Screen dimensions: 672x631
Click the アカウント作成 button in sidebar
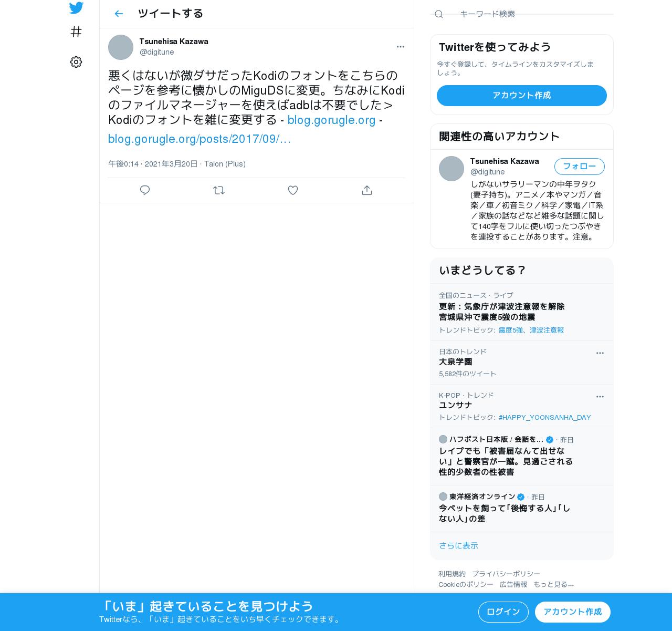pyautogui.click(x=522, y=96)
